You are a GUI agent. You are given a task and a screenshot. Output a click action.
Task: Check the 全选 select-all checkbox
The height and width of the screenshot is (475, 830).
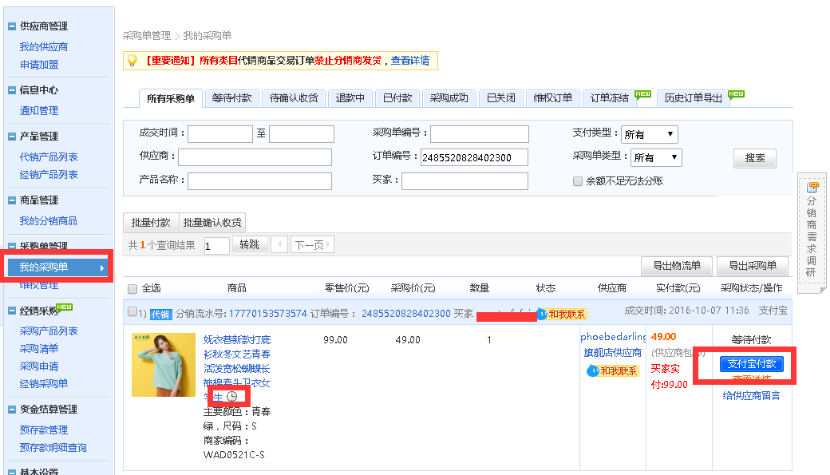coord(132,288)
